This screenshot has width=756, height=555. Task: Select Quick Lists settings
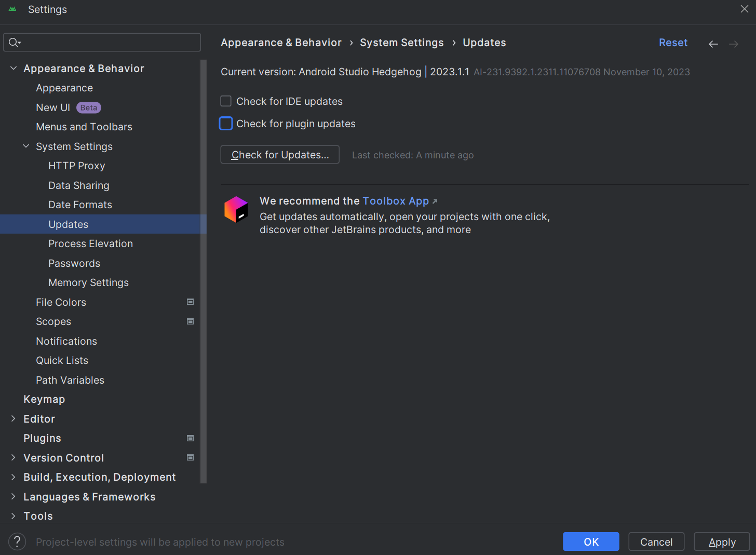point(62,360)
